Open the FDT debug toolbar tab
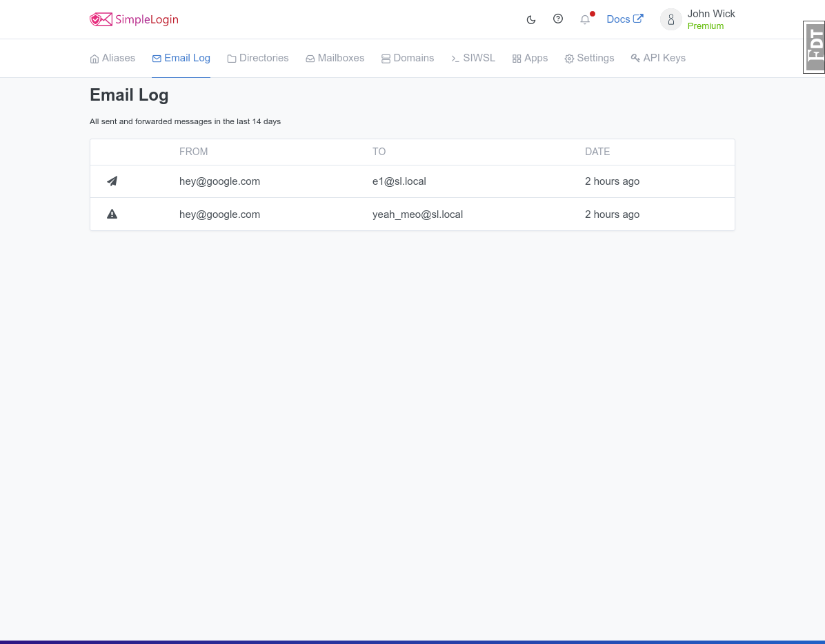Viewport: 825px width, 644px height. click(x=814, y=48)
